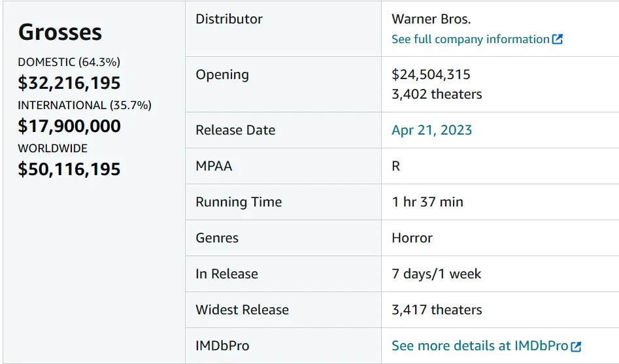619x364 pixels.
Task: Click the Warner Bros. distributor name
Action: [431, 19]
